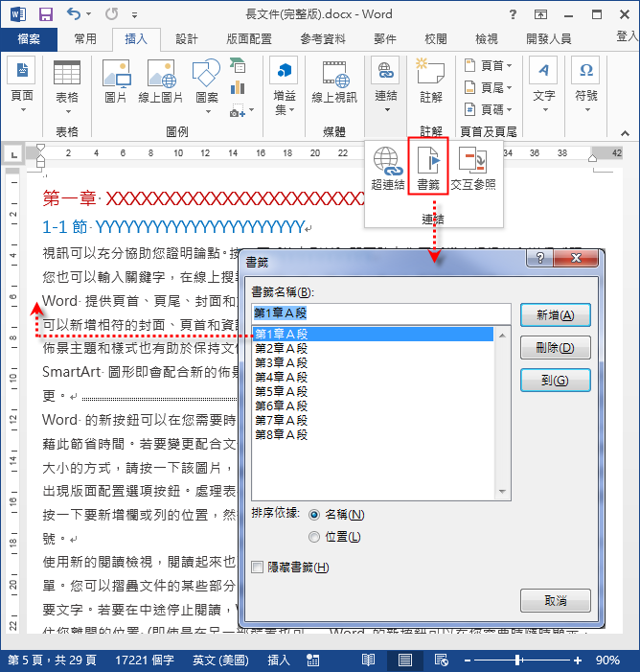Screen dimensions: 640x672
Task: Collapse the ribbon with the chevron
Action: [x=625, y=133]
